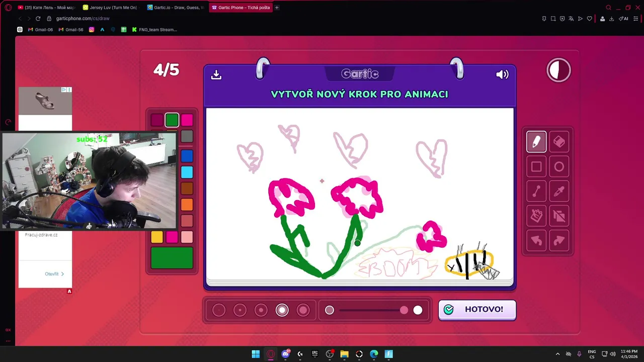Open the Instagram bookmark
Image resolution: width=644 pixels, height=362 pixels.
pos(92,30)
